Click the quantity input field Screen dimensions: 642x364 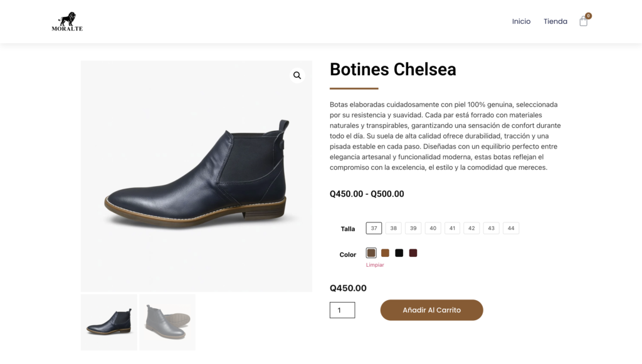(342, 310)
